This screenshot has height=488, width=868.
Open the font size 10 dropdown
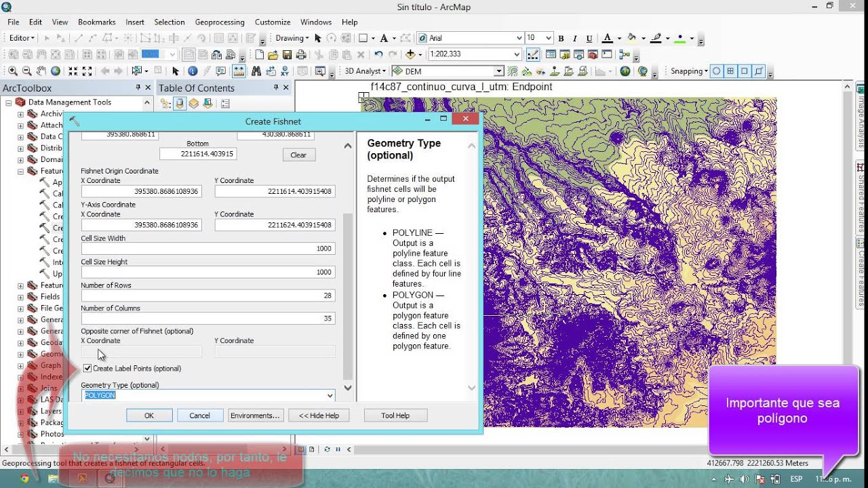[x=549, y=39]
